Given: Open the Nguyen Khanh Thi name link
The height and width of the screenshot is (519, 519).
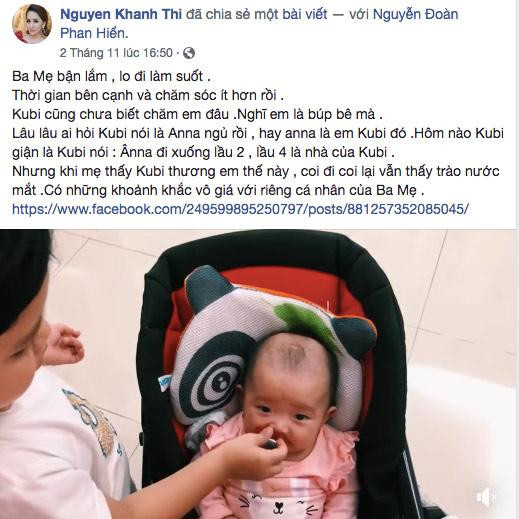Looking at the screenshot, I should click(x=121, y=14).
